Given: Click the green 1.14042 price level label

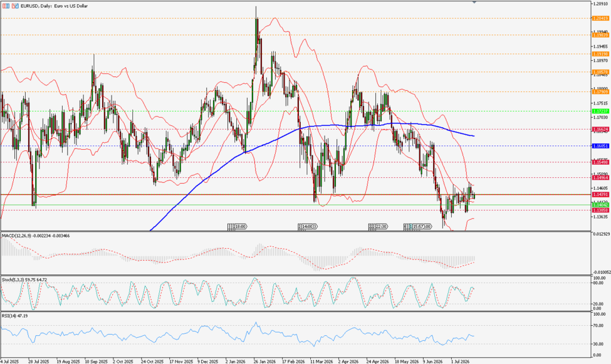Looking at the screenshot, I should point(600,205).
